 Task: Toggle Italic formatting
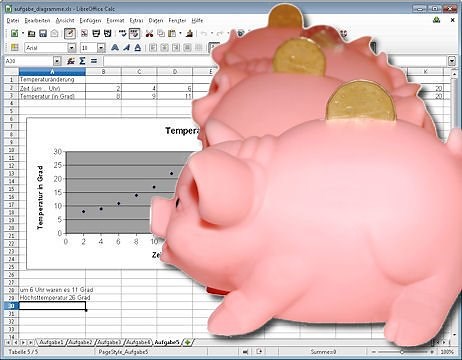(126, 48)
